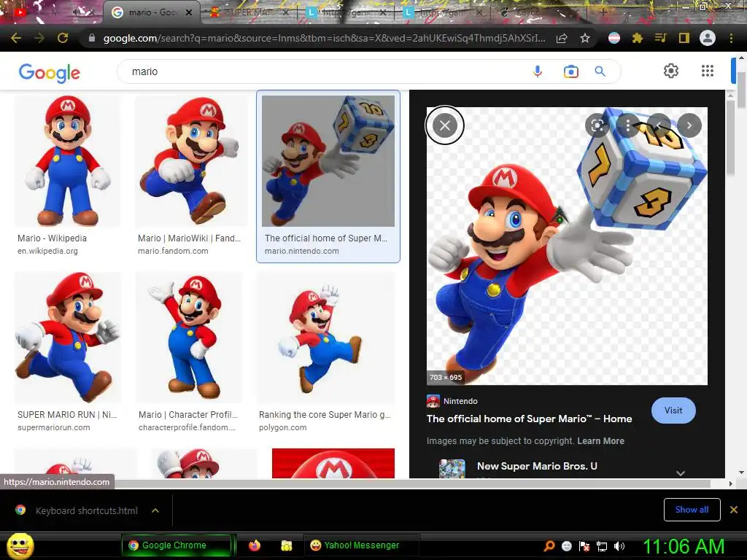Open Mario MarioWiki Fandom image result

pyautogui.click(x=191, y=160)
